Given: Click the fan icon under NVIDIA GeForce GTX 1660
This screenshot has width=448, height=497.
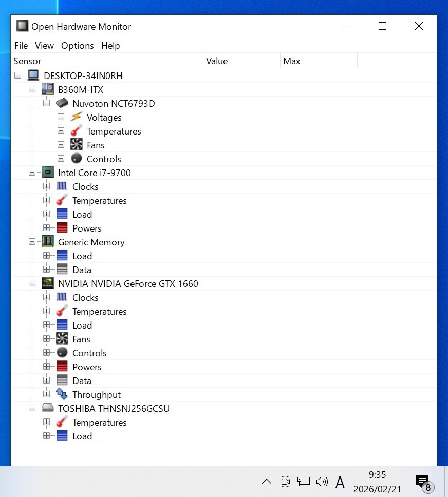Looking at the screenshot, I should (62, 338).
